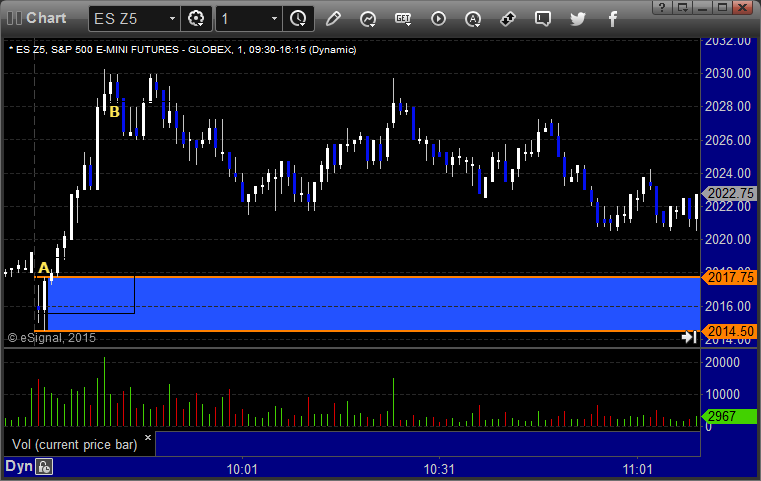
Task: Click the clock time template icon
Action: pos(297,18)
